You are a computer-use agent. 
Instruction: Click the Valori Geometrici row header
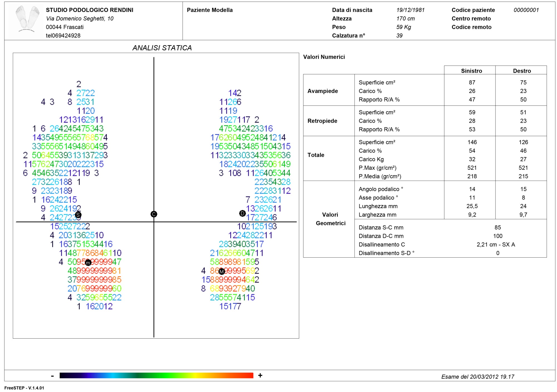coord(331,219)
